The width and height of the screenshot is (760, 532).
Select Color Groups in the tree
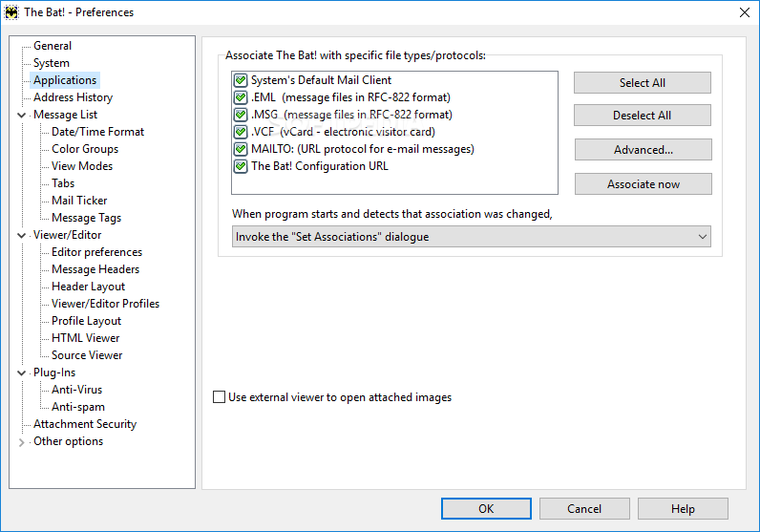tap(85, 149)
